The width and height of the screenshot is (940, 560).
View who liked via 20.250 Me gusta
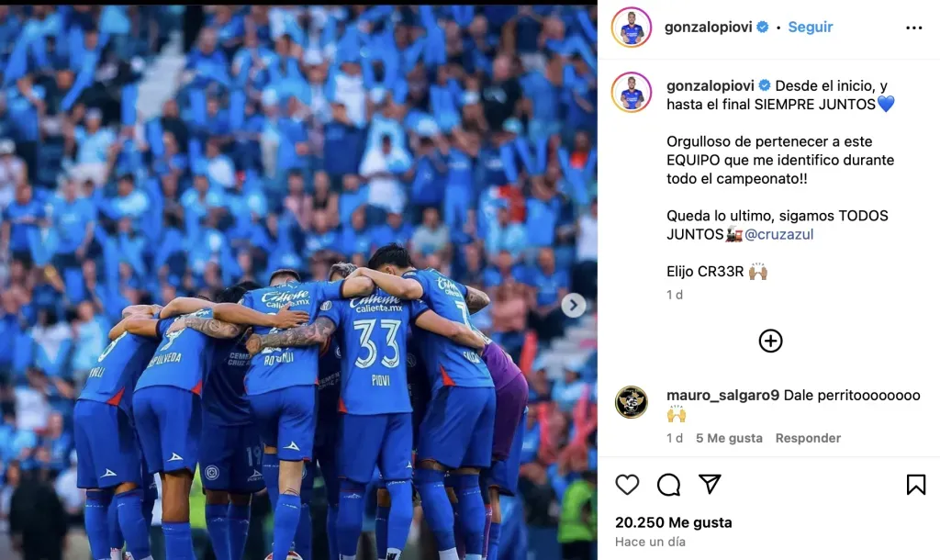(x=673, y=523)
